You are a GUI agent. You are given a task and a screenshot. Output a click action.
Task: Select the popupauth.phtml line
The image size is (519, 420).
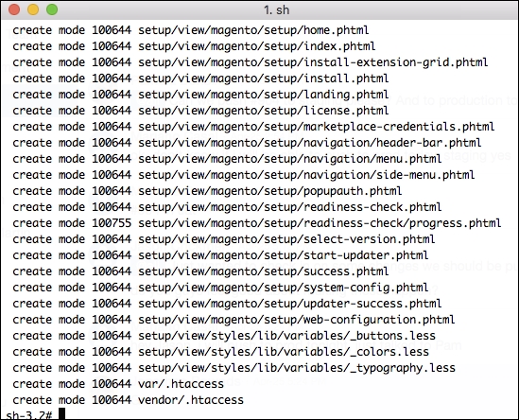coord(207,191)
